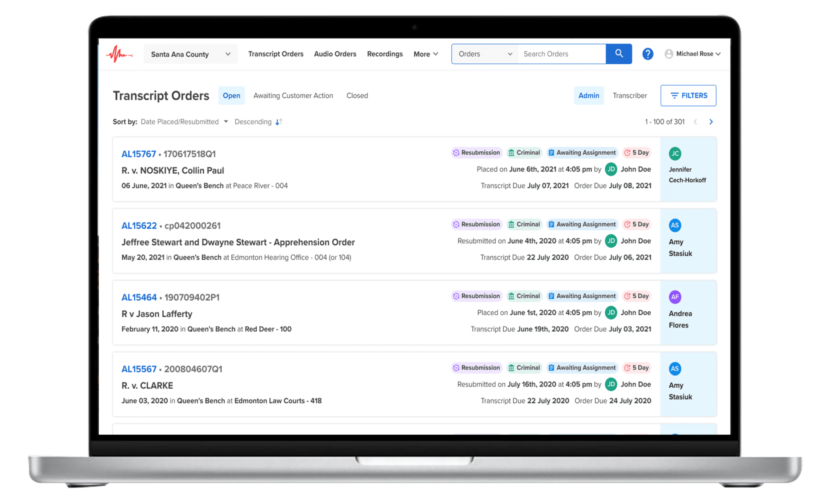The height and width of the screenshot is (504, 822).
Task: Click the AF avatar for Andrea Flores
Action: pyautogui.click(x=675, y=297)
